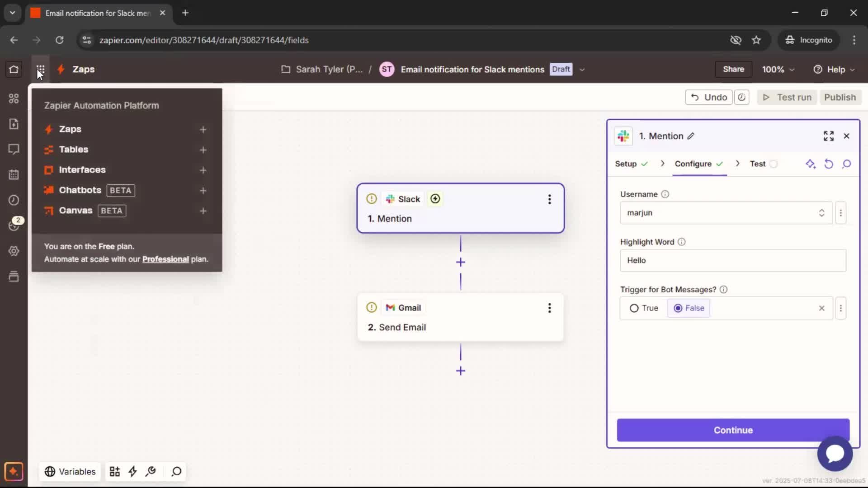Open the Help dropdown menu
The width and height of the screenshot is (868, 488).
click(x=835, y=70)
